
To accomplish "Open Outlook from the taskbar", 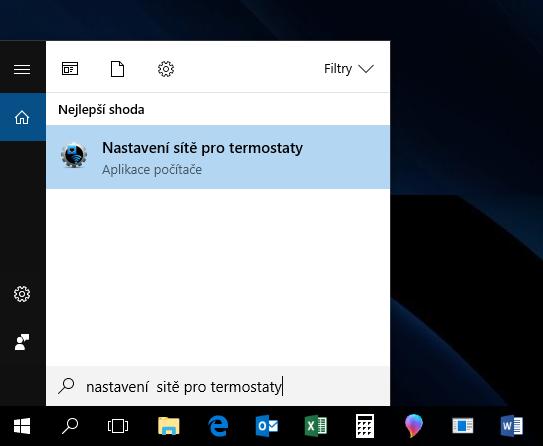I will tap(267, 426).
